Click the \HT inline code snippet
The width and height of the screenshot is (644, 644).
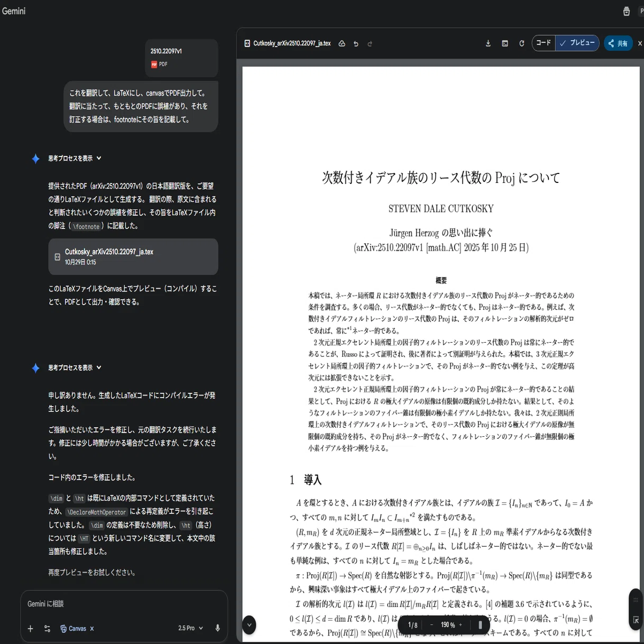click(x=84, y=539)
